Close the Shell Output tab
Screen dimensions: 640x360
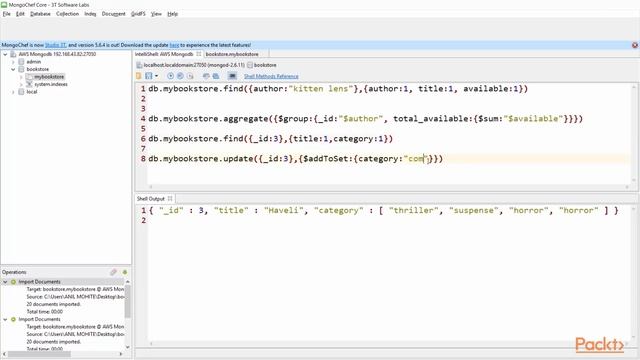click(x=170, y=199)
